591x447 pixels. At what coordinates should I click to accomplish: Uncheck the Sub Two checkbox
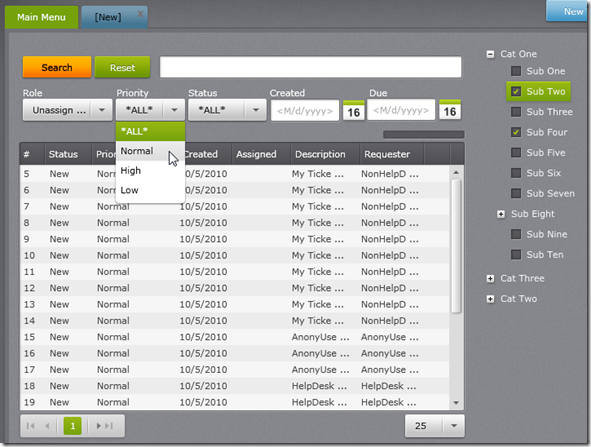[516, 91]
